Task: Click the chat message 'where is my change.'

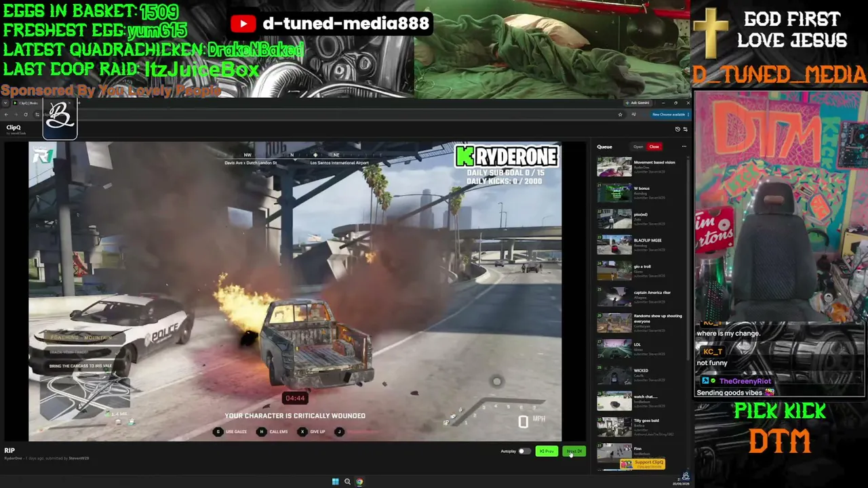Action: click(728, 333)
